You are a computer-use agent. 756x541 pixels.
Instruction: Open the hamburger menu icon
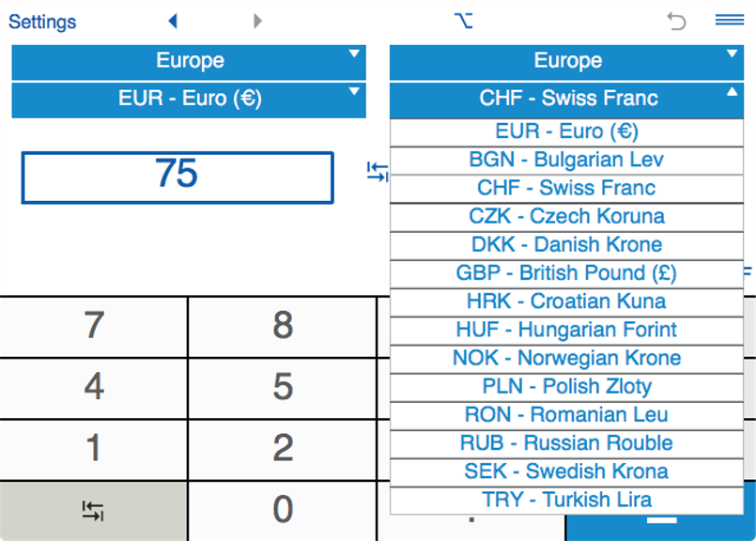(729, 21)
